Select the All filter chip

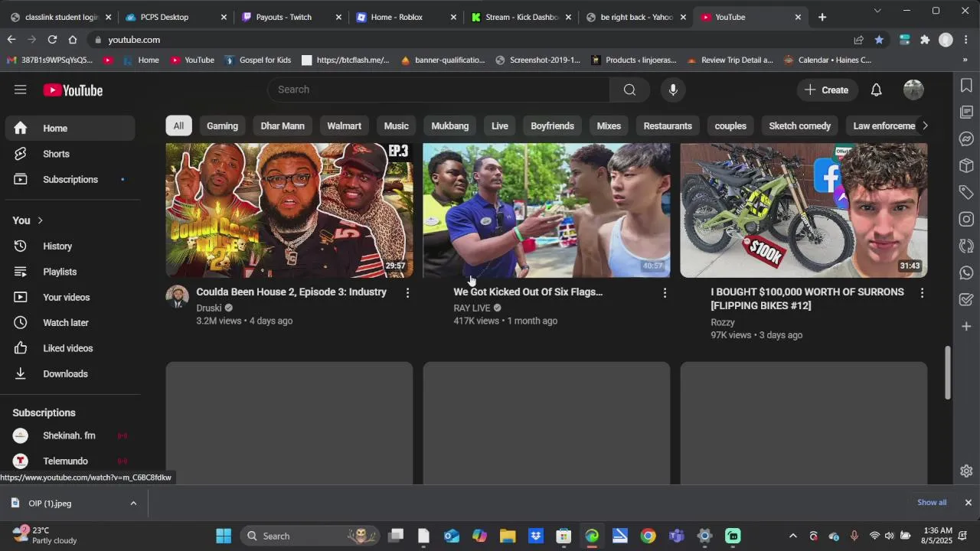[178, 126]
